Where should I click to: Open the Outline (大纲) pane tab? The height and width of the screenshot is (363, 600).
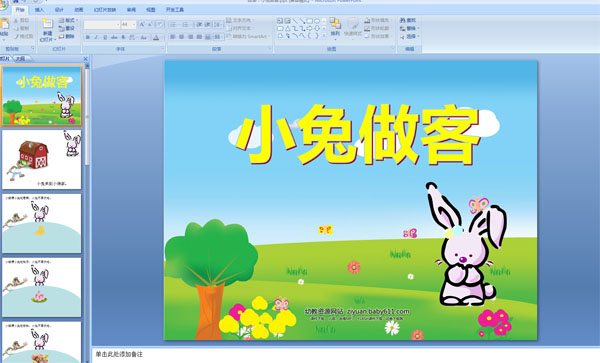(21, 59)
